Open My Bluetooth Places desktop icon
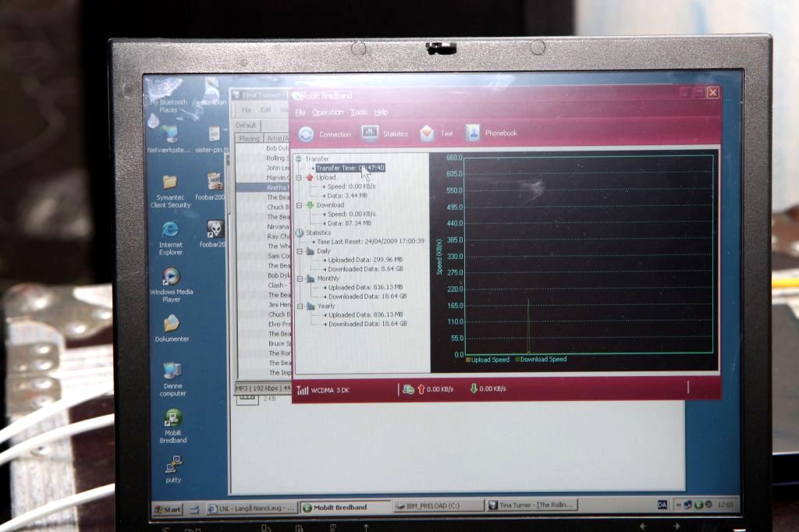 (x=169, y=97)
